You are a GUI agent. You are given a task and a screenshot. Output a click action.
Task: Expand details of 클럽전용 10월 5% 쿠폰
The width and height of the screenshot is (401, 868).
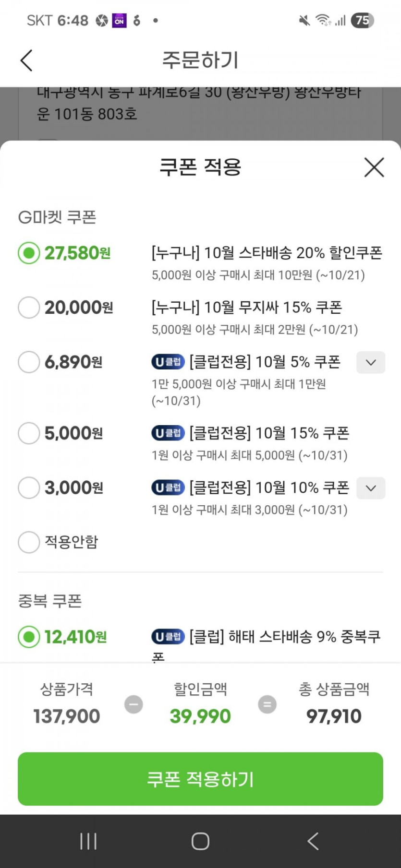tap(371, 362)
